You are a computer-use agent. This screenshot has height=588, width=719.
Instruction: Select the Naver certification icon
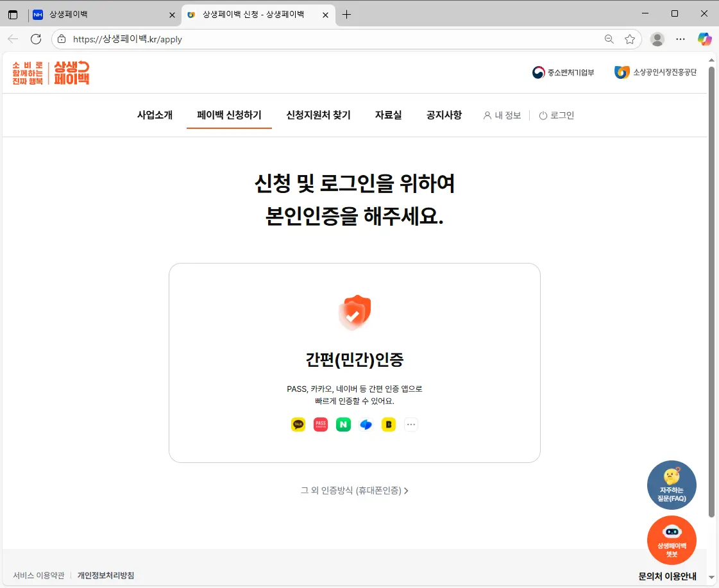[343, 424]
